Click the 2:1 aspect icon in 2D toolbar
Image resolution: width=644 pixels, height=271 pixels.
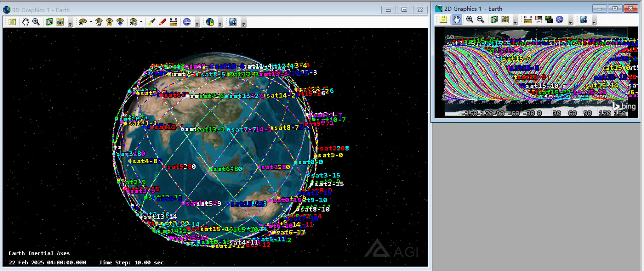(x=538, y=20)
